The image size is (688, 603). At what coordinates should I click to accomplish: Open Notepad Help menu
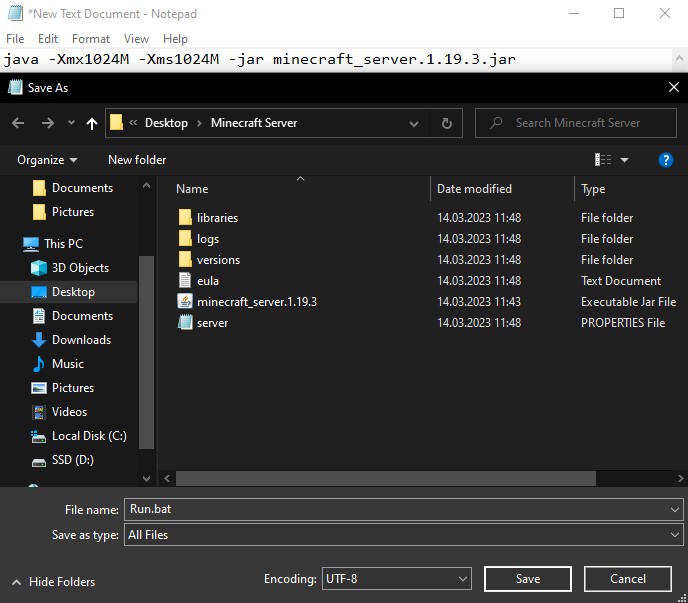[x=175, y=39]
